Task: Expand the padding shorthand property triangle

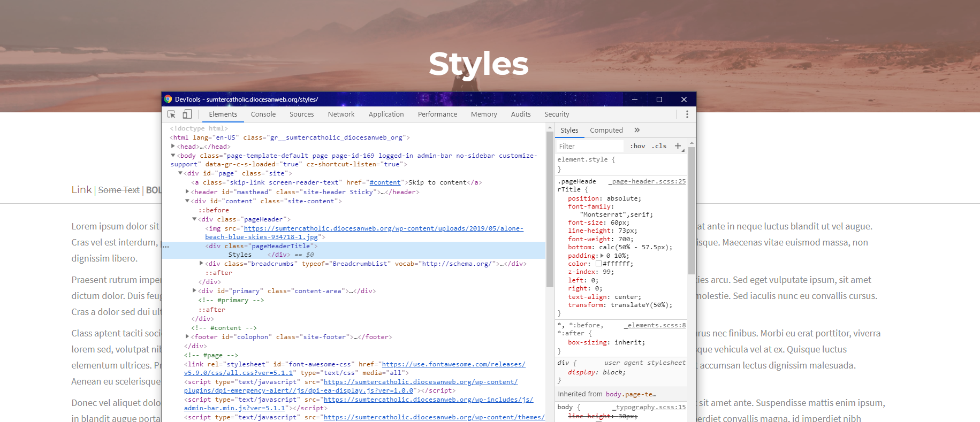Action: 602,256
